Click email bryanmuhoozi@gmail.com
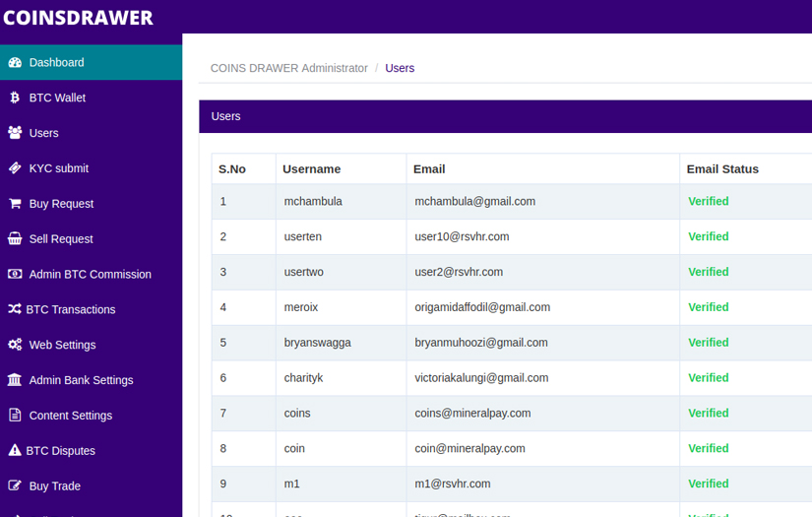 pyautogui.click(x=481, y=342)
